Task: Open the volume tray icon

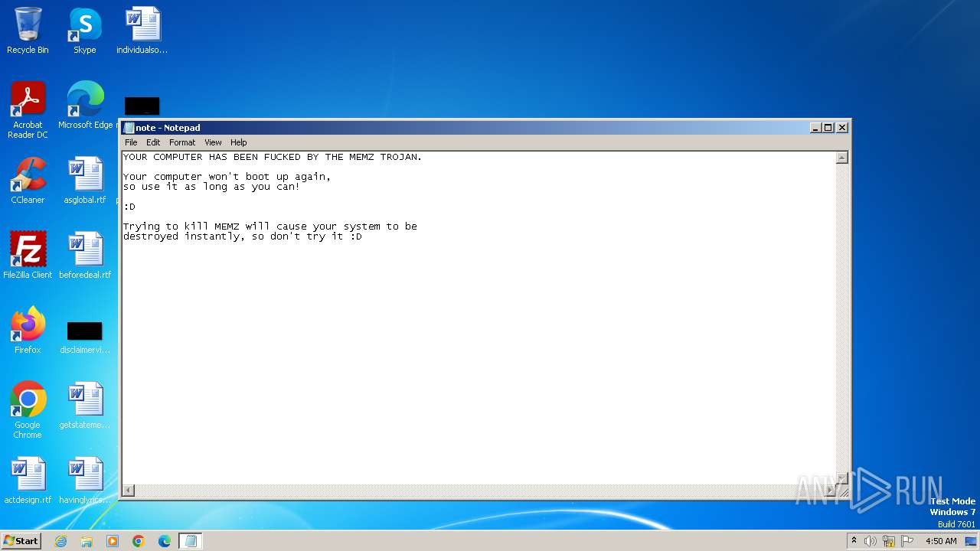Action: (x=871, y=541)
